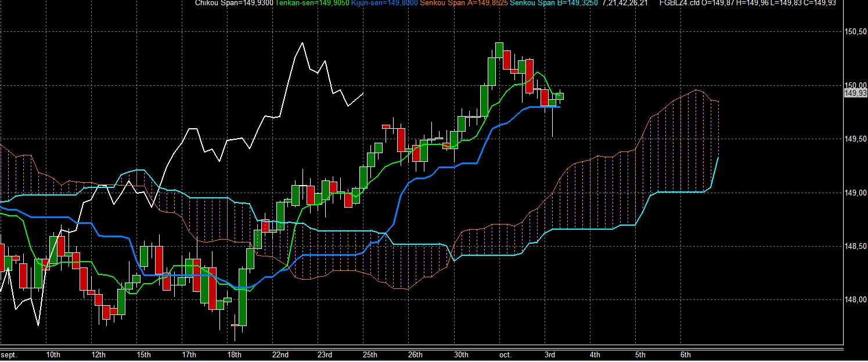Click the 4th date axis label
The image size is (868, 362).
pos(595,354)
